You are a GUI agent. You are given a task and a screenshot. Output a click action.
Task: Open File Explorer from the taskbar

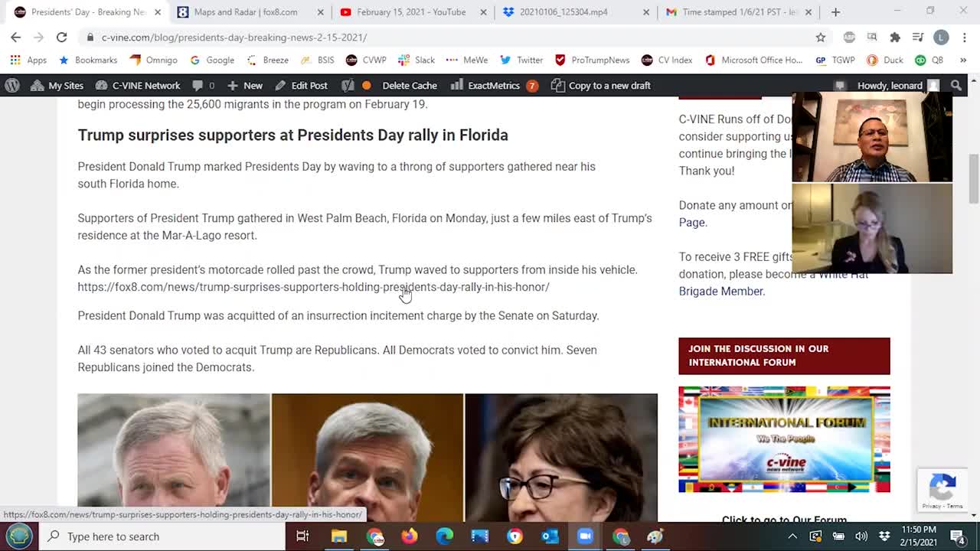338,536
